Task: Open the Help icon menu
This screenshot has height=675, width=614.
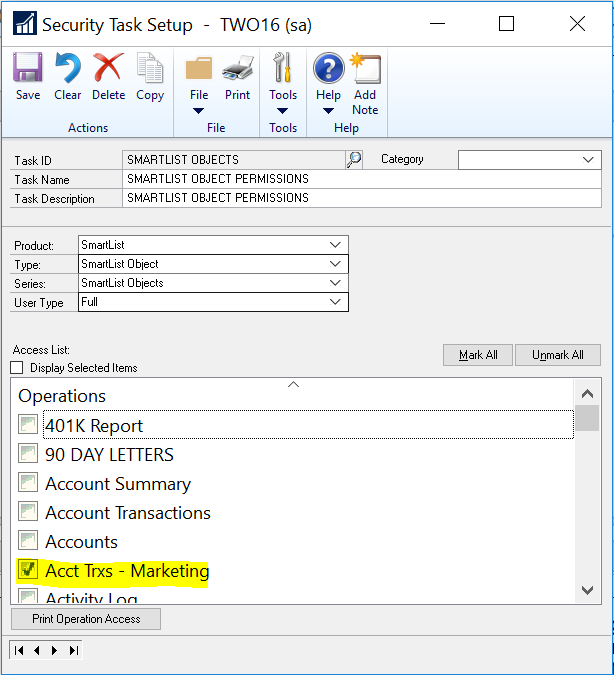Action: click(328, 70)
